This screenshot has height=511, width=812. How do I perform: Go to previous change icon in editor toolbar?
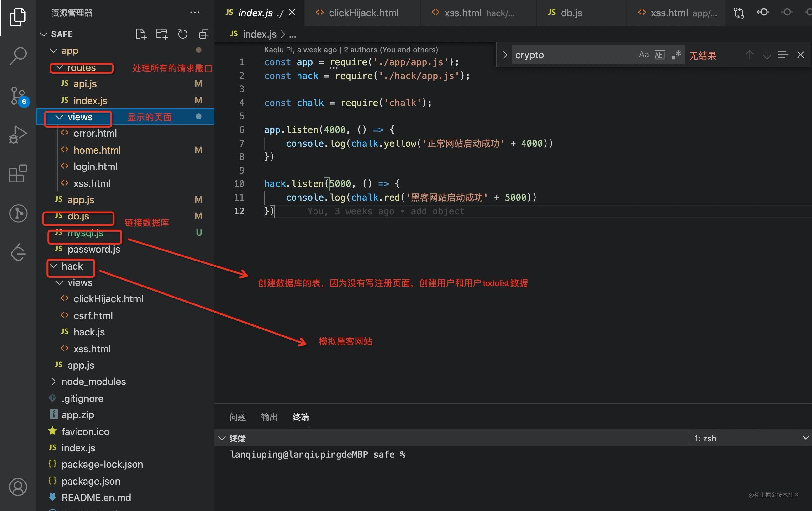pyautogui.click(x=763, y=13)
